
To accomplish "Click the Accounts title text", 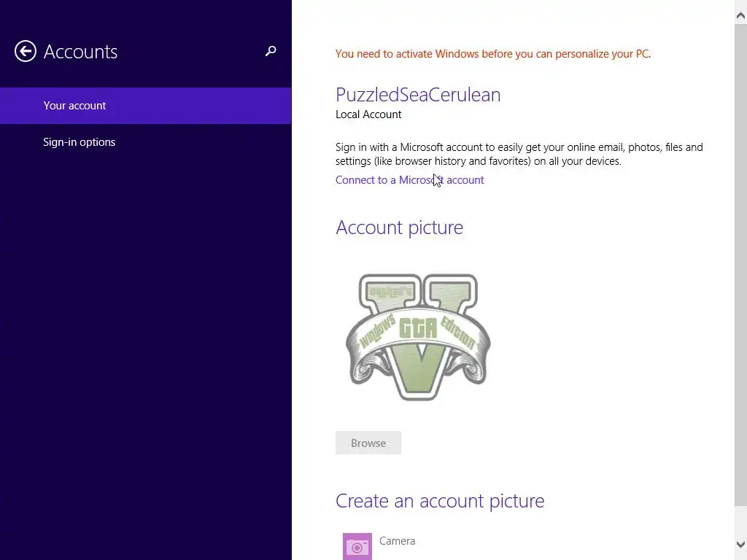I will tap(80, 52).
